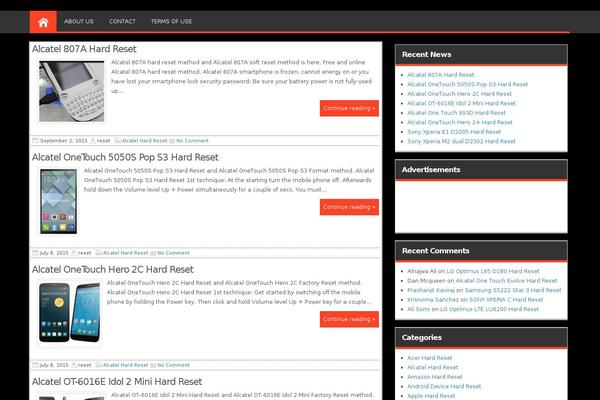
Task: Open Alcatel OT-6016E Idol 2 Mini in Recent News
Action: [461, 103]
